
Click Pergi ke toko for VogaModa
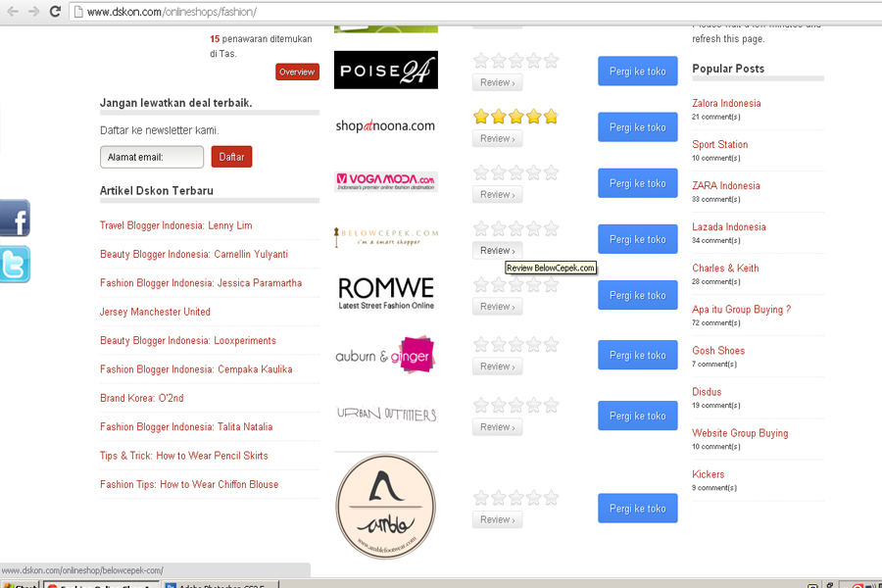tap(638, 183)
